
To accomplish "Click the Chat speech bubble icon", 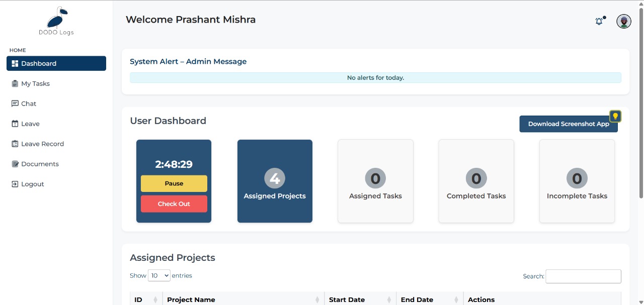I will pyautogui.click(x=15, y=104).
